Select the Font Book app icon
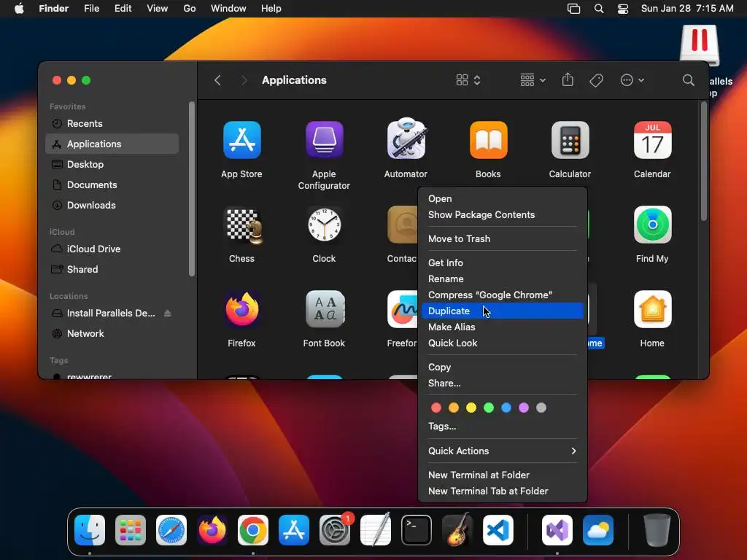Image resolution: width=747 pixels, height=560 pixels. click(x=324, y=309)
